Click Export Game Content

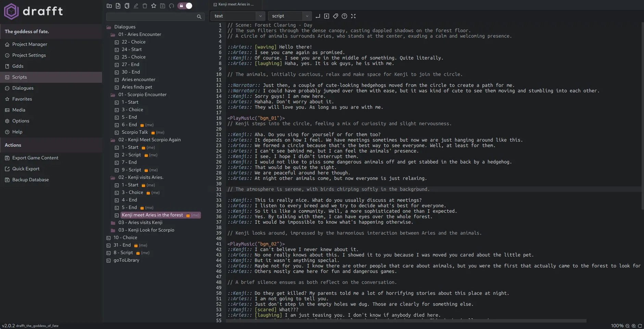(x=35, y=158)
